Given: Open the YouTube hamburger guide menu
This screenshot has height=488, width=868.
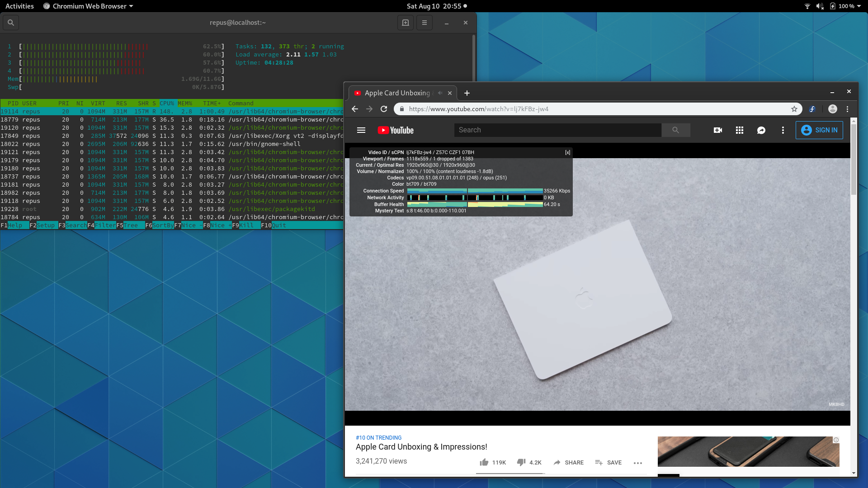Looking at the screenshot, I should click(361, 130).
